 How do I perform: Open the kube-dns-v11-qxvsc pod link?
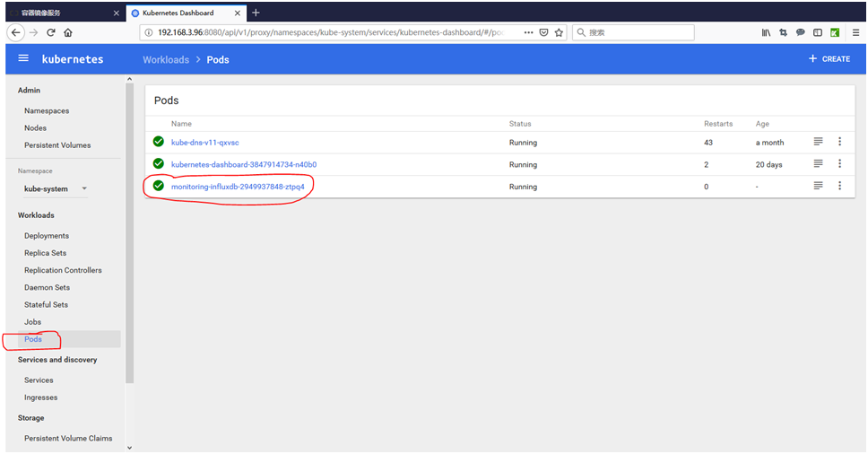(x=204, y=143)
